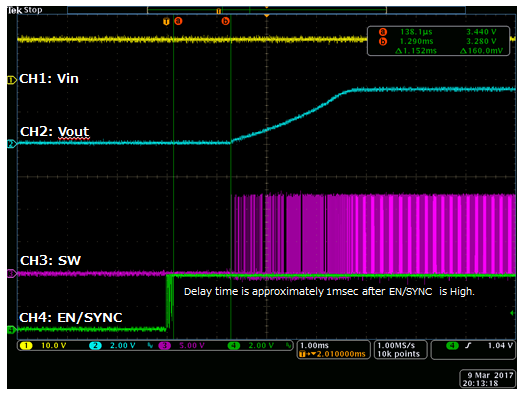Click channel 1 badge showing 10.0 V

pyautogui.click(x=44, y=346)
